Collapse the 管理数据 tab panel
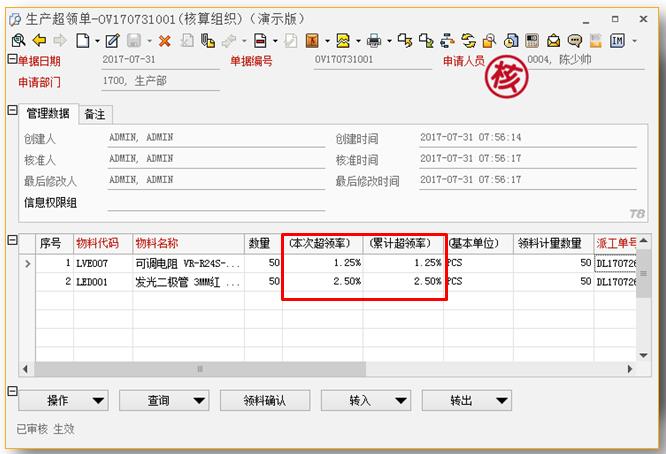The width and height of the screenshot is (666, 454). pos(12,111)
